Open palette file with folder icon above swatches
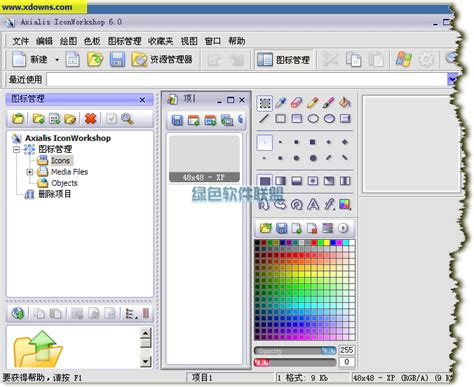 (x=266, y=228)
